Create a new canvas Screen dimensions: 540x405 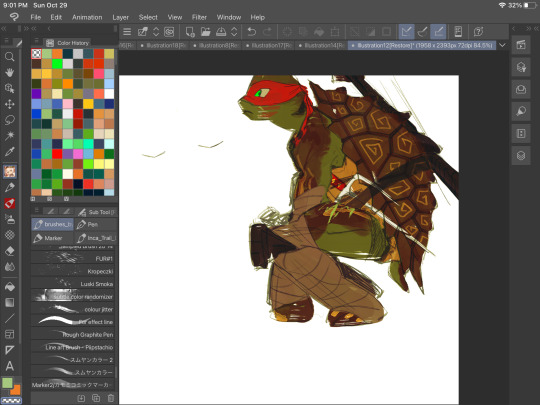pyautogui.click(x=190, y=32)
